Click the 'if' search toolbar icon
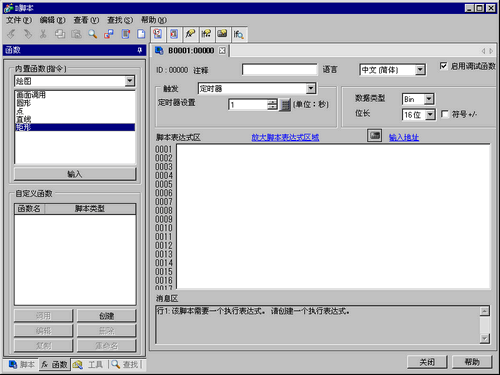500x375 pixels. (238, 34)
